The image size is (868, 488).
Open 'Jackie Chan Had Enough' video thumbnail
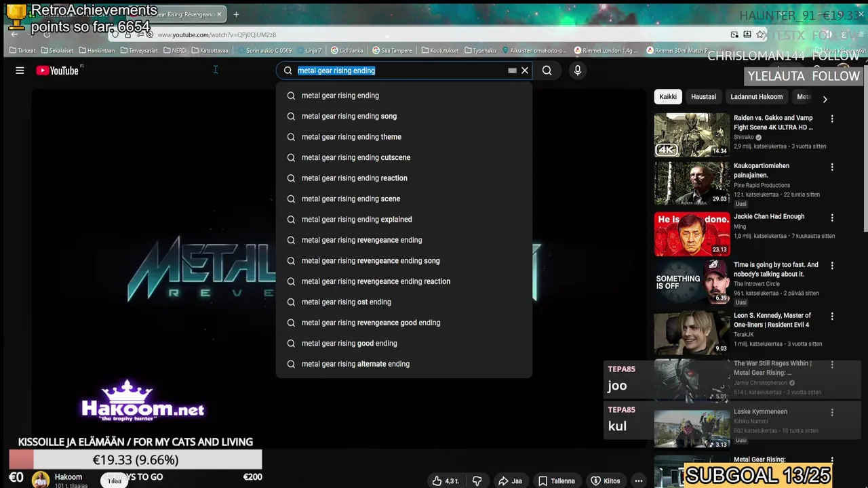[692, 234]
